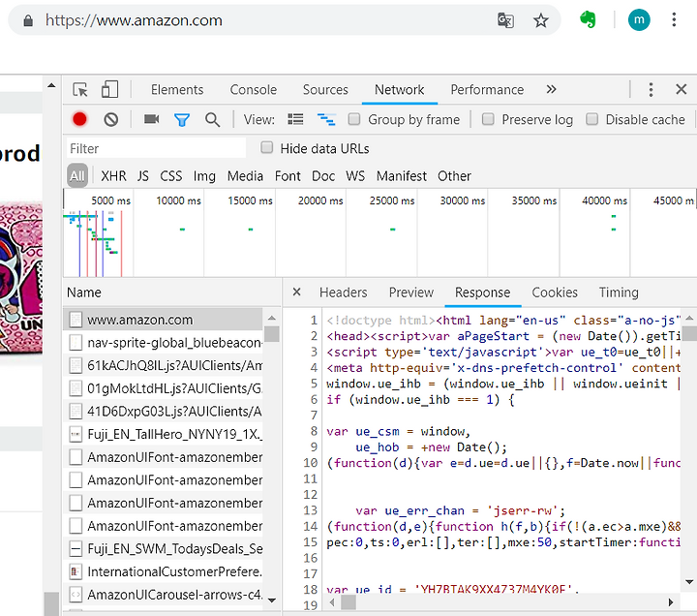The width and height of the screenshot is (697, 616).
Task: Select the www.amazon.com request
Action: tap(164, 320)
